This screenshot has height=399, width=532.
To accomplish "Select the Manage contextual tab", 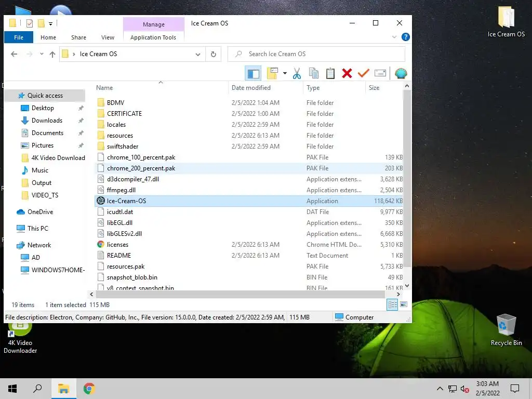I will click(x=154, y=24).
